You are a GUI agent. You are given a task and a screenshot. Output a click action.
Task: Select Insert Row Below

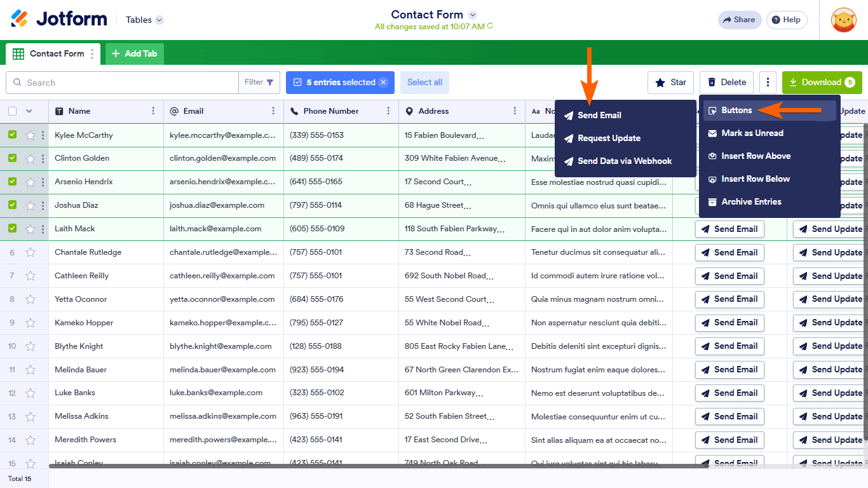pyautogui.click(x=770, y=179)
